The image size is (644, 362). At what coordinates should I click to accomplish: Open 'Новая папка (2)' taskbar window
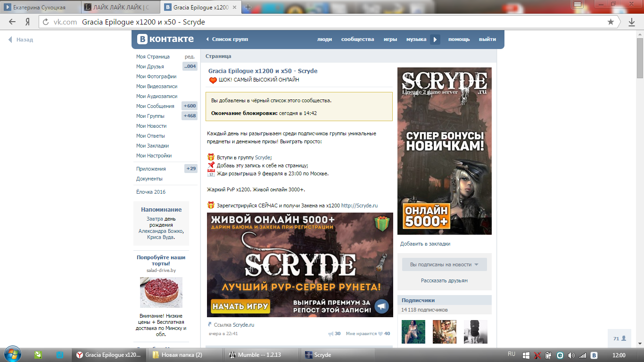[186, 355]
